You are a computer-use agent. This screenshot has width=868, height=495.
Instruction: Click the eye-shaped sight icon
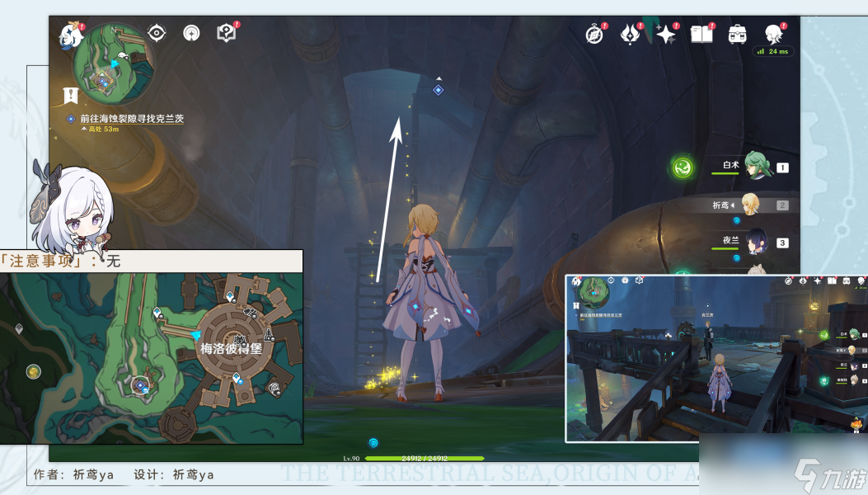click(x=157, y=33)
